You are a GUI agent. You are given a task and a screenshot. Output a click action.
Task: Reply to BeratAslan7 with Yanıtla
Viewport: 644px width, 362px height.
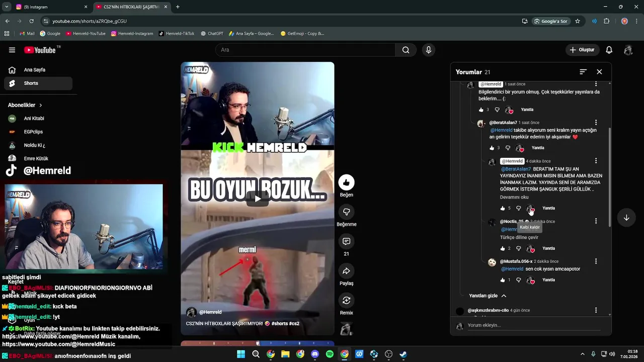point(538,148)
